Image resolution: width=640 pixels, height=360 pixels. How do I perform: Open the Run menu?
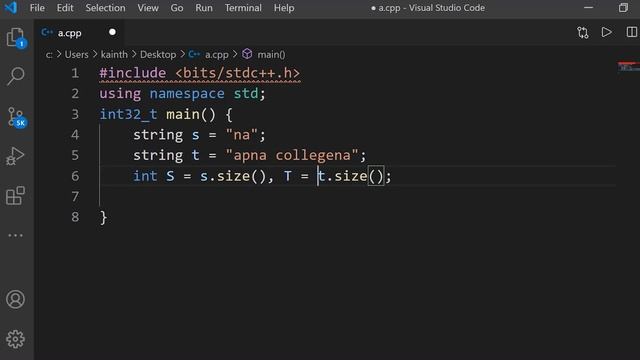[x=204, y=8]
